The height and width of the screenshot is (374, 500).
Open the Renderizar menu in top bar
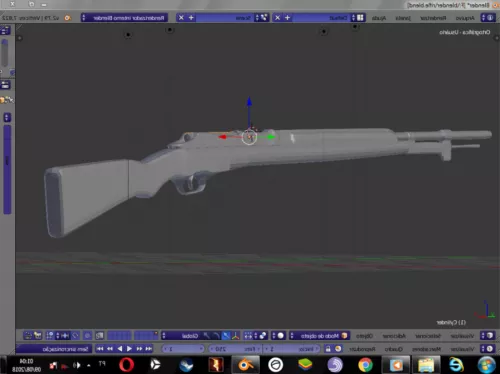tap(433, 18)
